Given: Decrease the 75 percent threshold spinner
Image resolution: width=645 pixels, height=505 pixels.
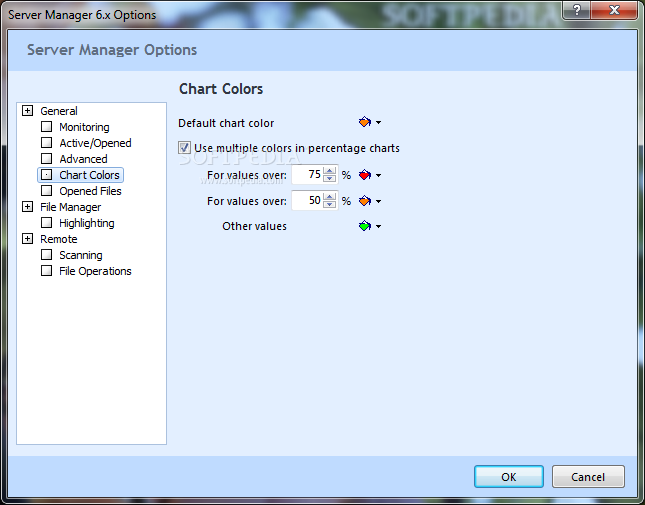Looking at the screenshot, I should (x=329, y=178).
